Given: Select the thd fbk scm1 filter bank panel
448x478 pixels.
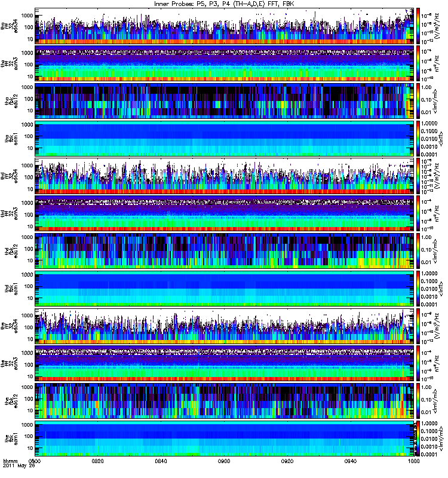Looking at the screenshot, I should pyautogui.click(x=224, y=289).
